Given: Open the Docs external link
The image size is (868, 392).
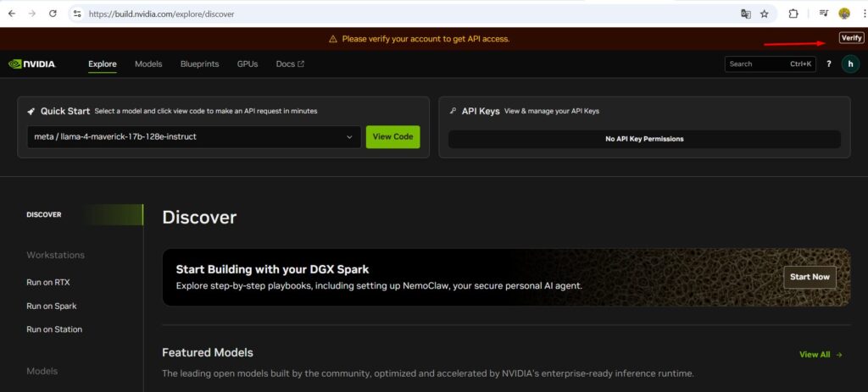Looking at the screenshot, I should pyautogui.click(x=290, y=64).
